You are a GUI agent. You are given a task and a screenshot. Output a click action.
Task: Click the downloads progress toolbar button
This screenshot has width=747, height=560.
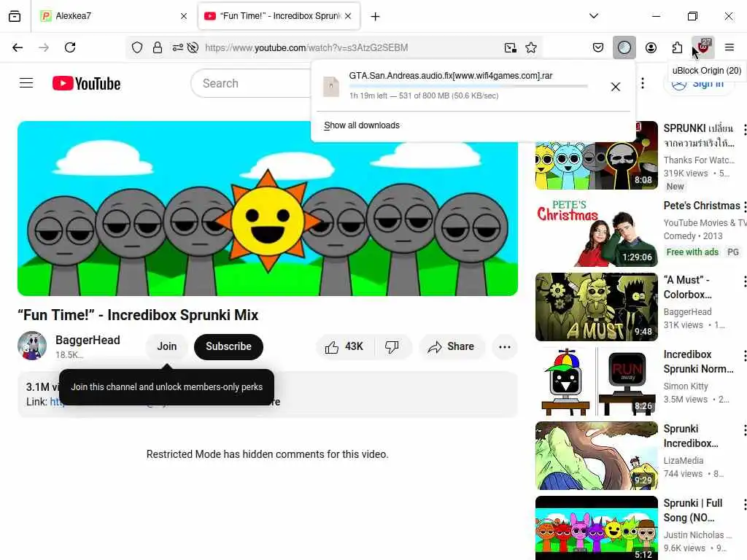click(x=624, y=47)
